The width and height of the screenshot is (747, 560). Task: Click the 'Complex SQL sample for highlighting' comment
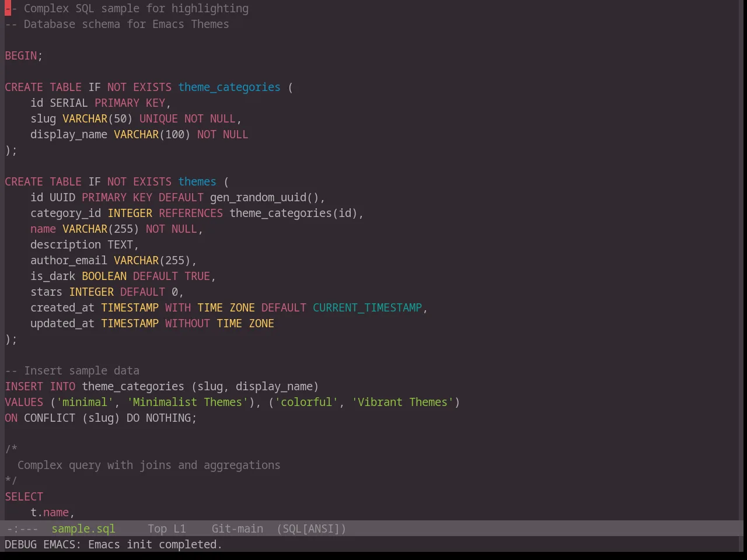pyautogui.click(x=127, y=8)
